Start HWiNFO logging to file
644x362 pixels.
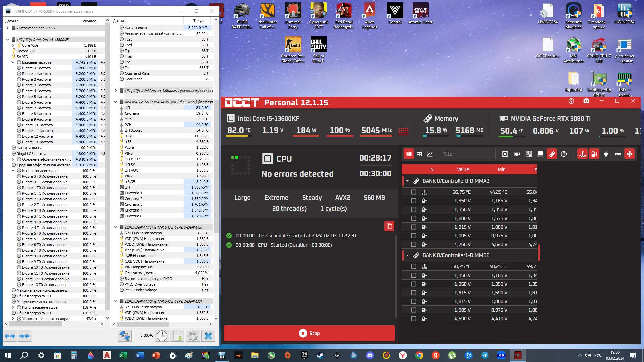[x=177, y=336]
